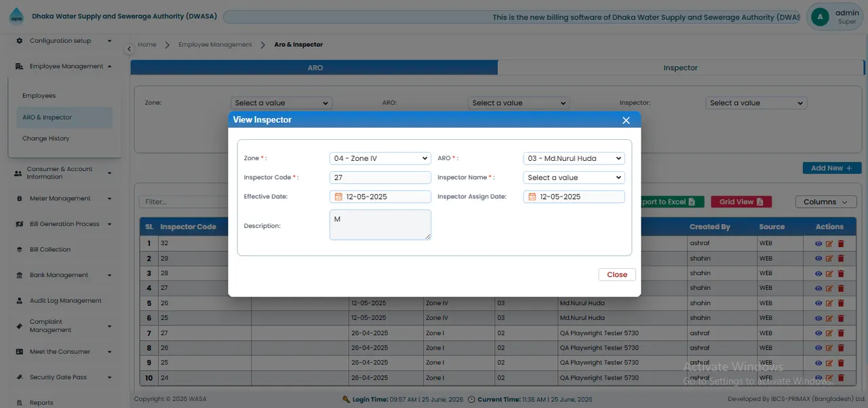Delete the row 9 inspector record
Viewport: 868px width, 408px height.
[841, 363]
